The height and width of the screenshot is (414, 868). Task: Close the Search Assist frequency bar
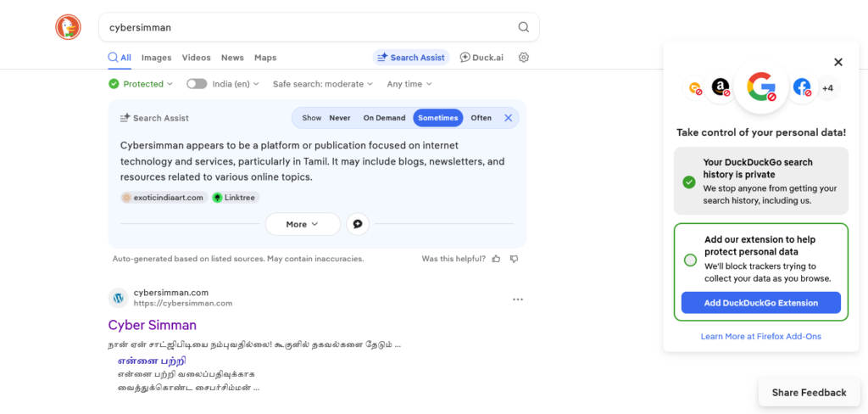(x=509, y=118)
